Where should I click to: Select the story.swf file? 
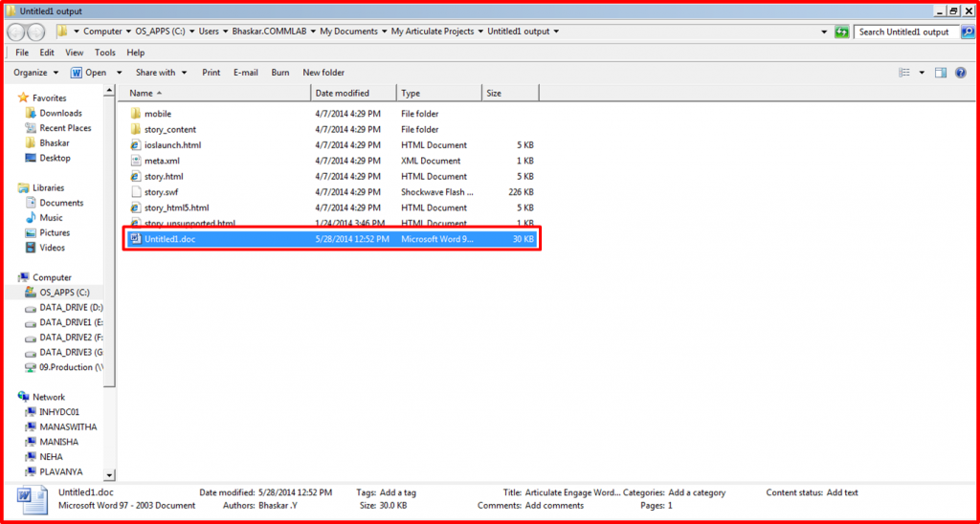pos(162,192)
